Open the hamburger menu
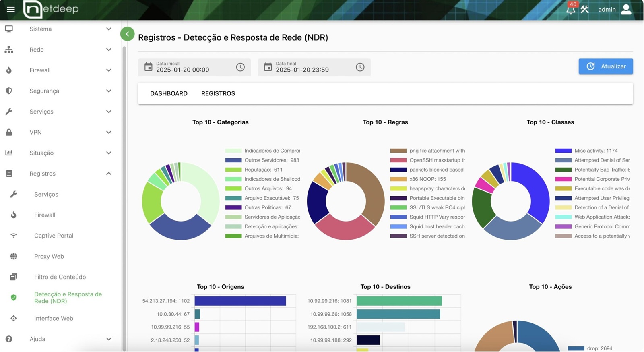Screen dimensions: 644x352 coord(11,9)
